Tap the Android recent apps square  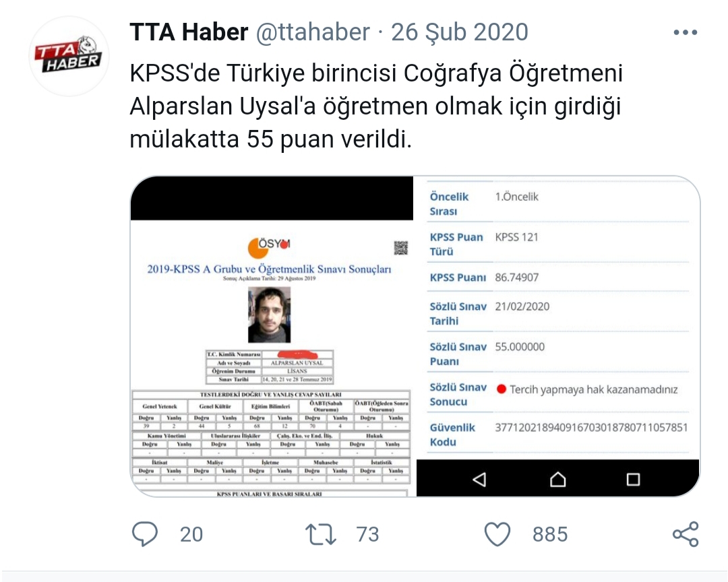coord(633,480)
